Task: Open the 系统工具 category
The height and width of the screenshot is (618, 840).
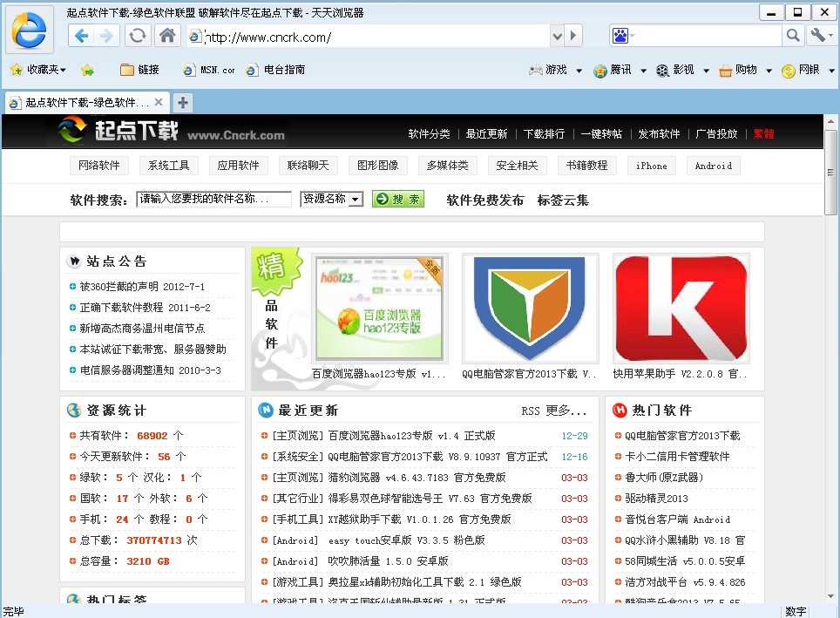Action: (169, 166)
